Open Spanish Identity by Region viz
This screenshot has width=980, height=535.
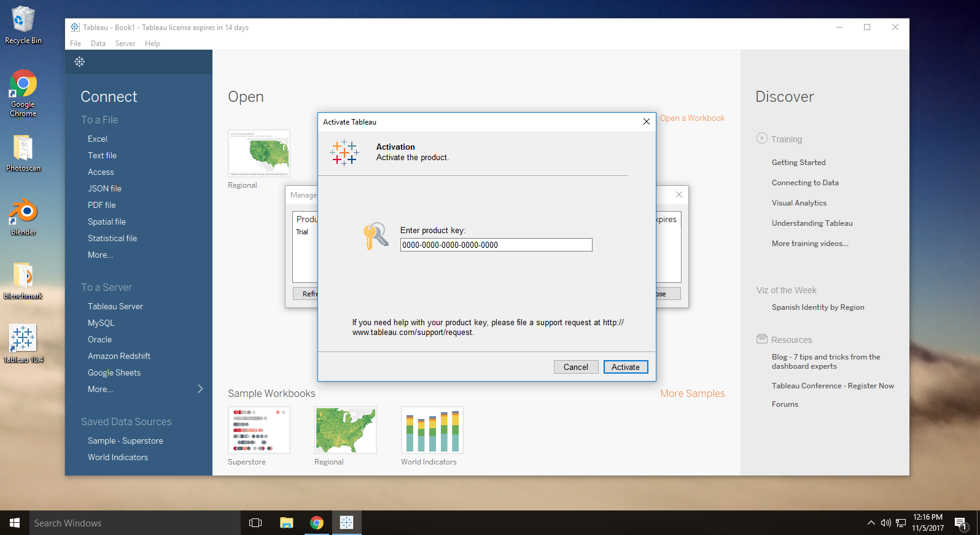818,307
